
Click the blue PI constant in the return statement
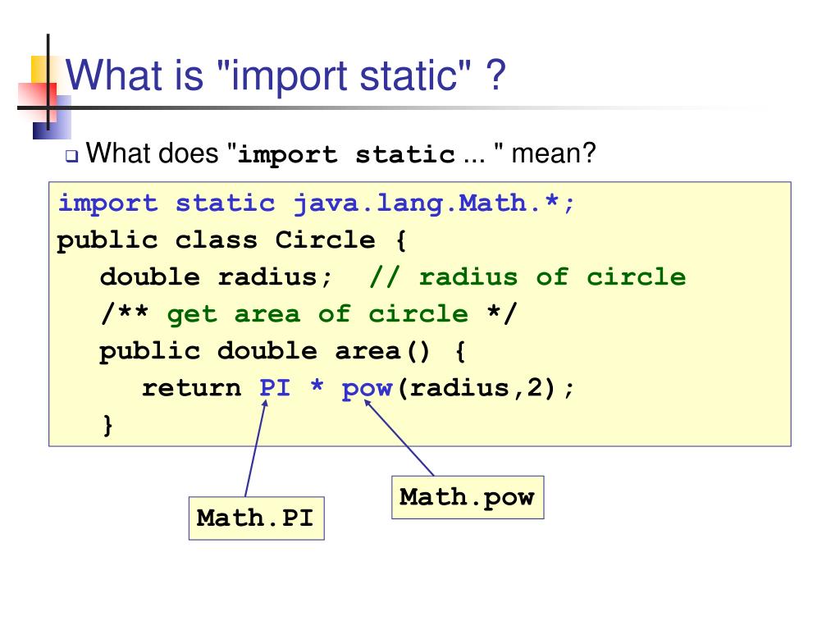point(275,387)
